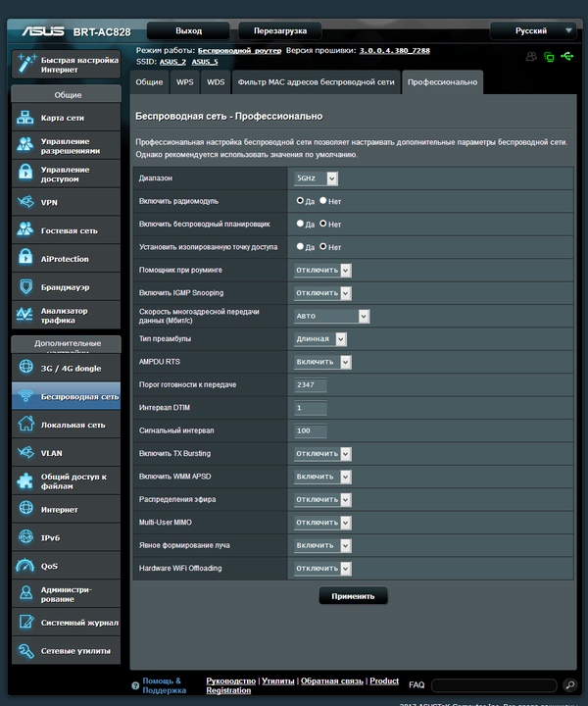The height and width of the screenshot is (706, 588).
Task: Click the Сигнальный интервал input field
Action: 311,430
